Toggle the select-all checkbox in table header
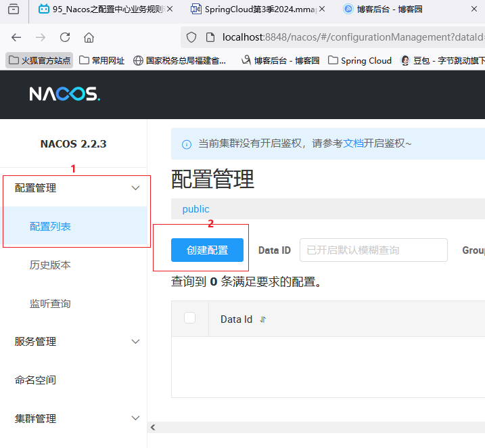Image resolution: width=485 pixels, height=448 pixels. tap(190, 318)
